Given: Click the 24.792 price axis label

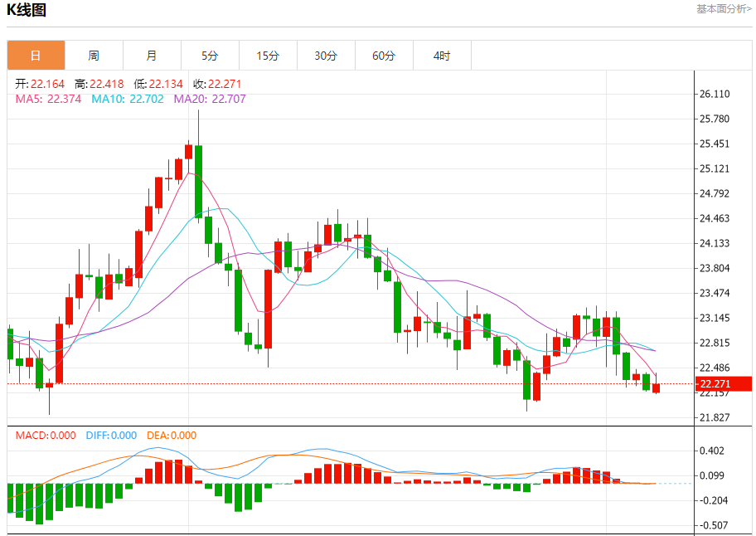Looking at the screenshot, I should [x=715, y=193].
